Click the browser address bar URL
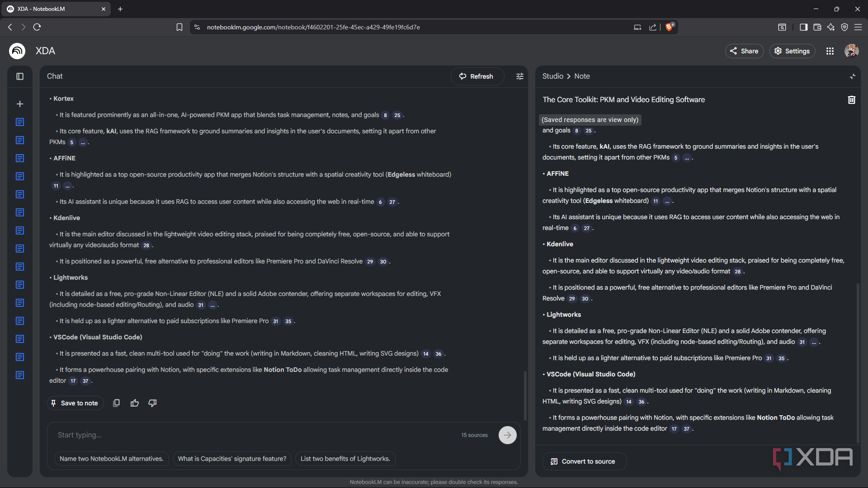Viewport: 868px width, 488px height. pyautogui.click(x=313, y=27)
